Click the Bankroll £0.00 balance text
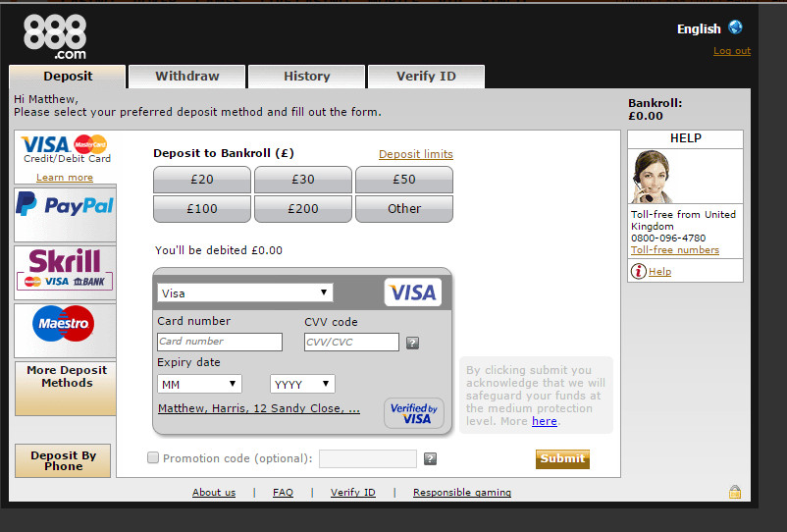Viewport: 787px width, 532px height. tap(655, 109)
